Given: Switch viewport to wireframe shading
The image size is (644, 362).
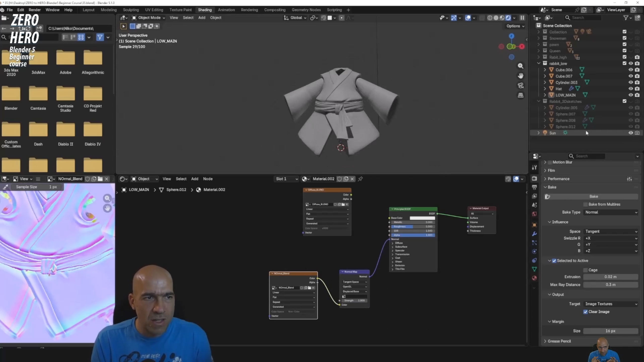Looking at the screenshot, I should coord(490,18).
